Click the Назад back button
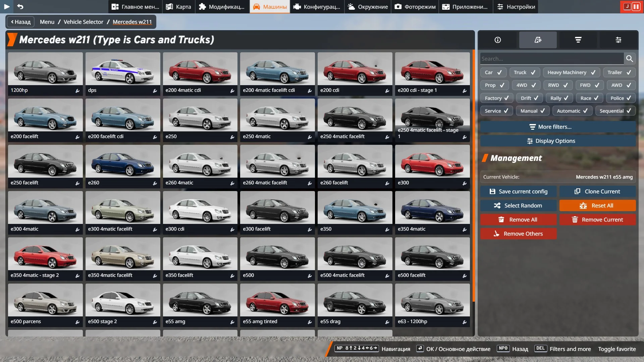This screenshot has height=362, width=644. coord(21,22)
